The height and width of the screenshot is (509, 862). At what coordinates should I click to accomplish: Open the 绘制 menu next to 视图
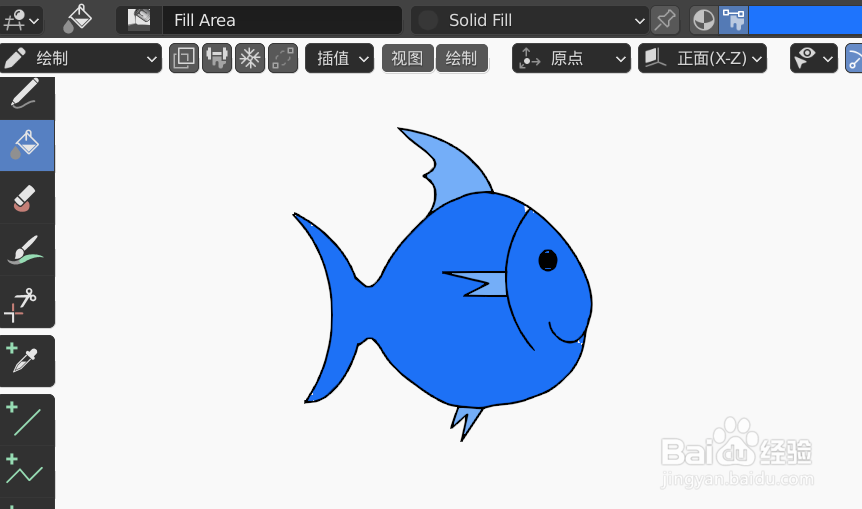[x=462, y=58]
